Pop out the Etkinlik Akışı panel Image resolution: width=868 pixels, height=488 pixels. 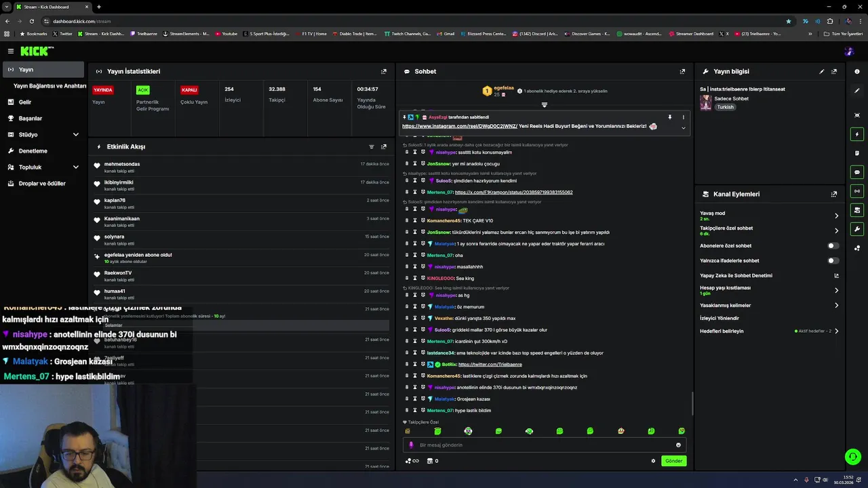[x=384, y=146]
